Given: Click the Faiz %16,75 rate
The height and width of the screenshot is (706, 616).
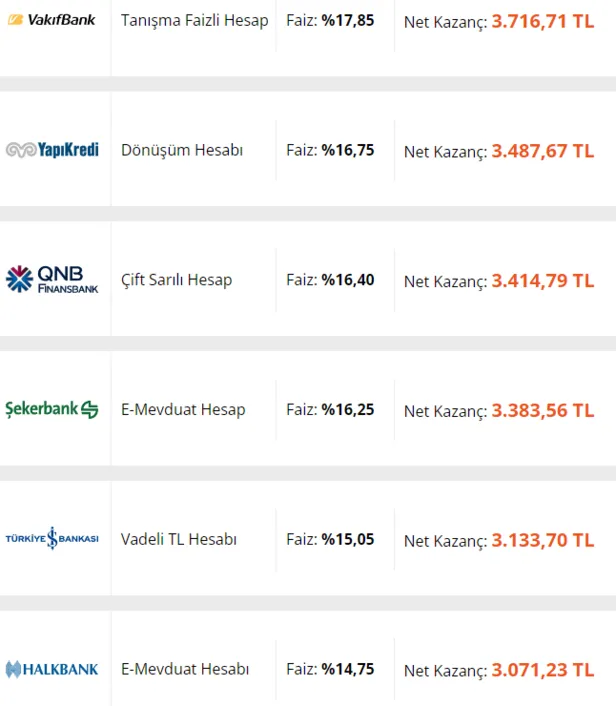Looking at the screenshot, I should (x=330, y=150).
